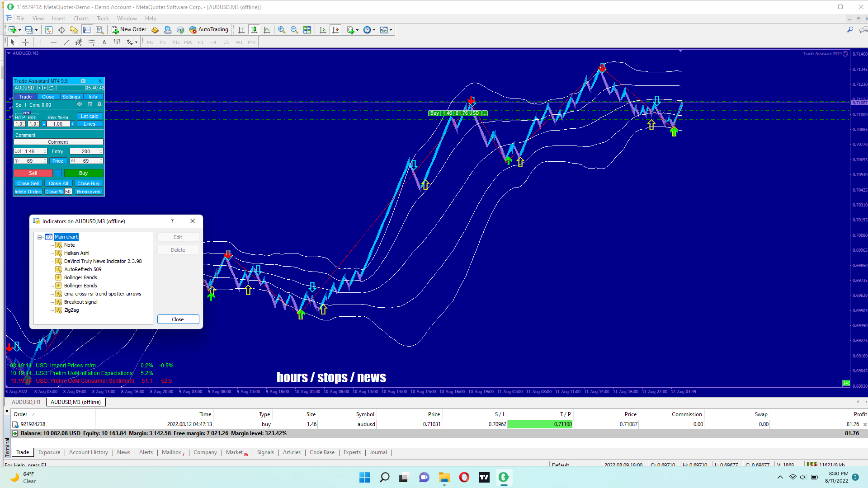Open the Trade Assistant calendar icon
This screenshot has width=868, height=488.
[x=90, y=104]
